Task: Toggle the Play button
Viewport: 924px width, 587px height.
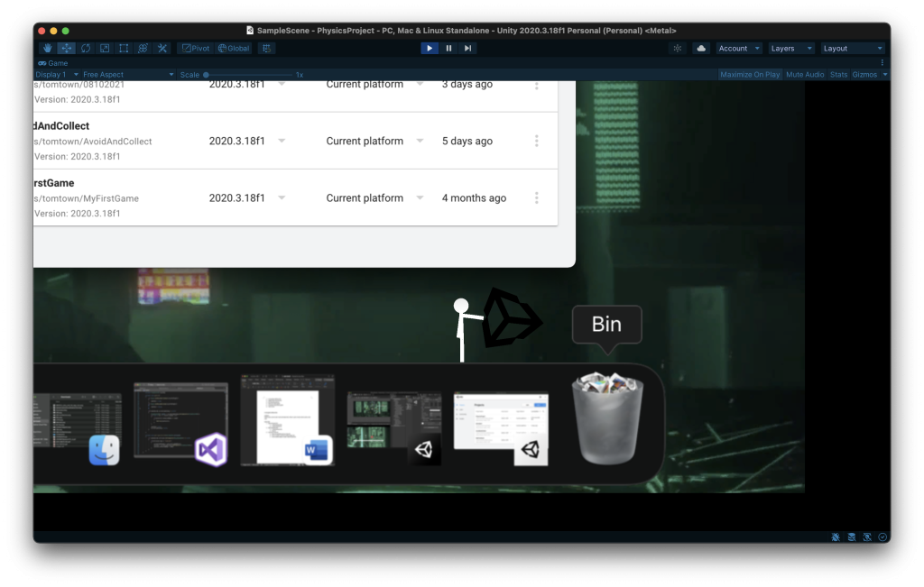Action: point(430,49)
